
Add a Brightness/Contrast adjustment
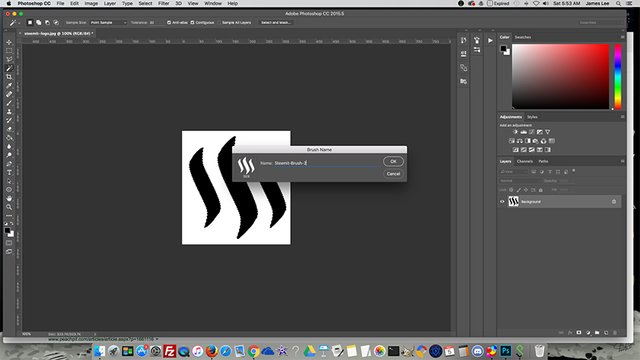coord(515,132)
